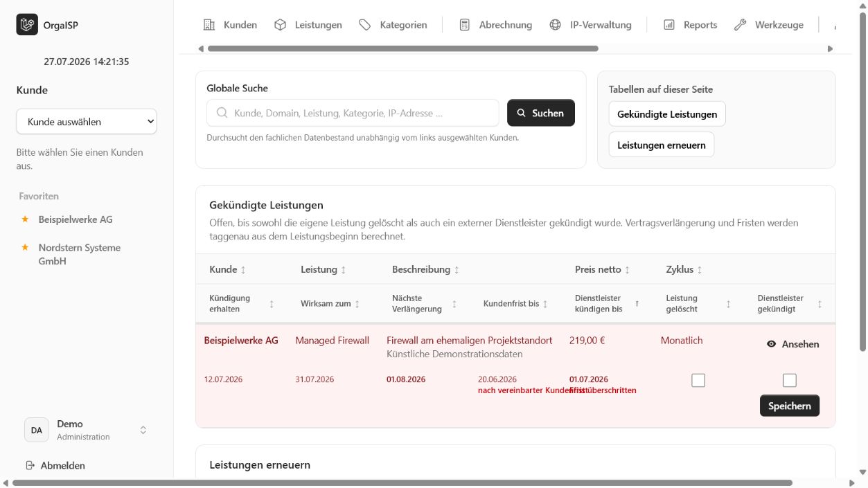Click the Abrechnung calculator icon

click(x=465, y=25)
